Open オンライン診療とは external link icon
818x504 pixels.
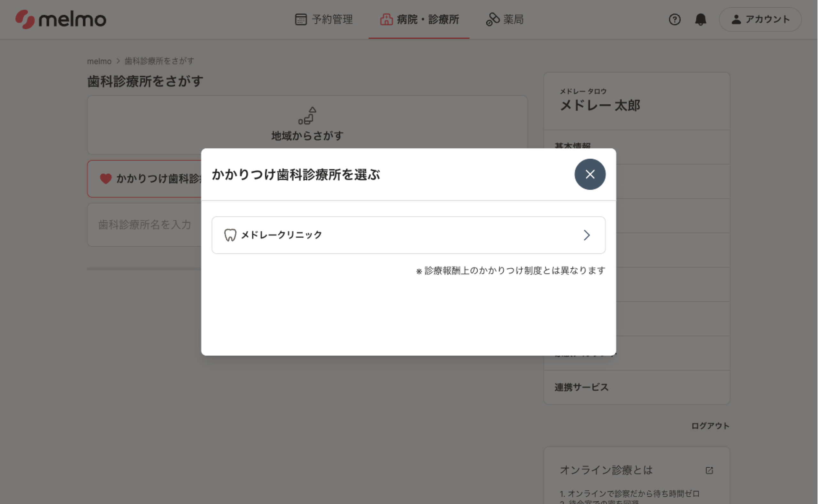[x=709, y=470]
